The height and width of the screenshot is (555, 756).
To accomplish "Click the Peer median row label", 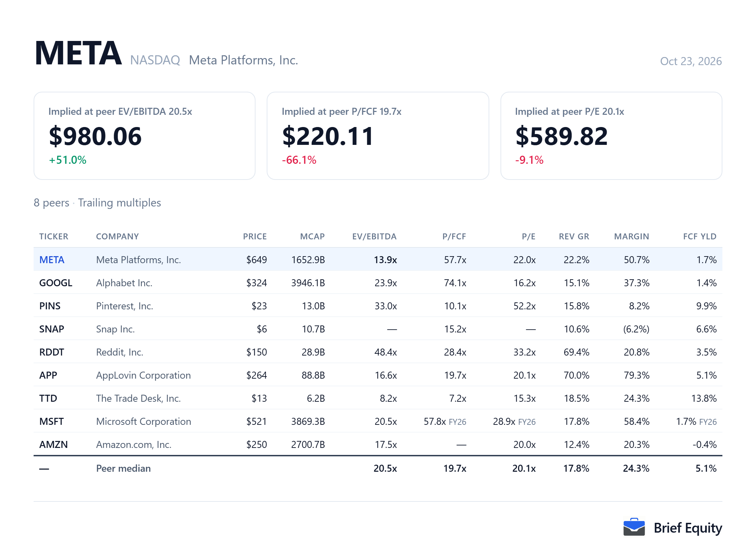I will pos(124,468).
